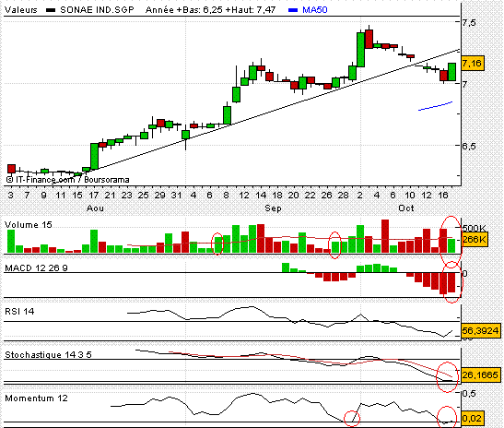The height and width of the screenshot is (428, 504).
Task: Click the yellow 266K volume value tag
Action: click(x=475, y=240)
